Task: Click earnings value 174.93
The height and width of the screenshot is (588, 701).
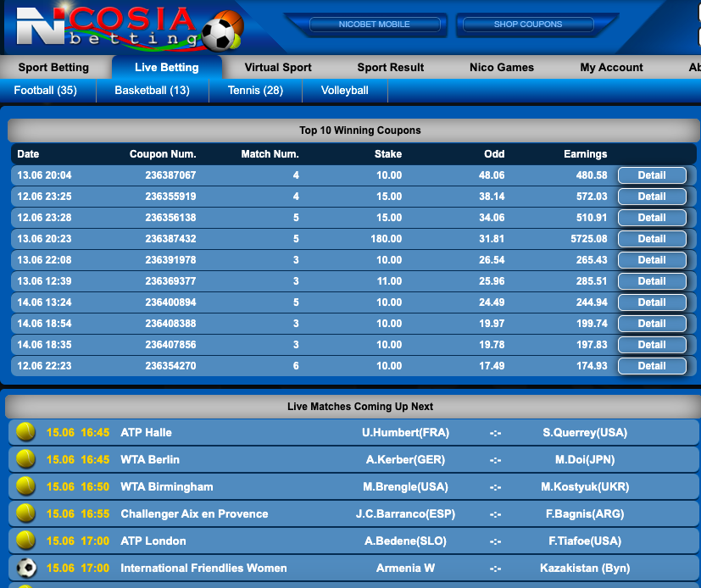Action: coord(592,365)
